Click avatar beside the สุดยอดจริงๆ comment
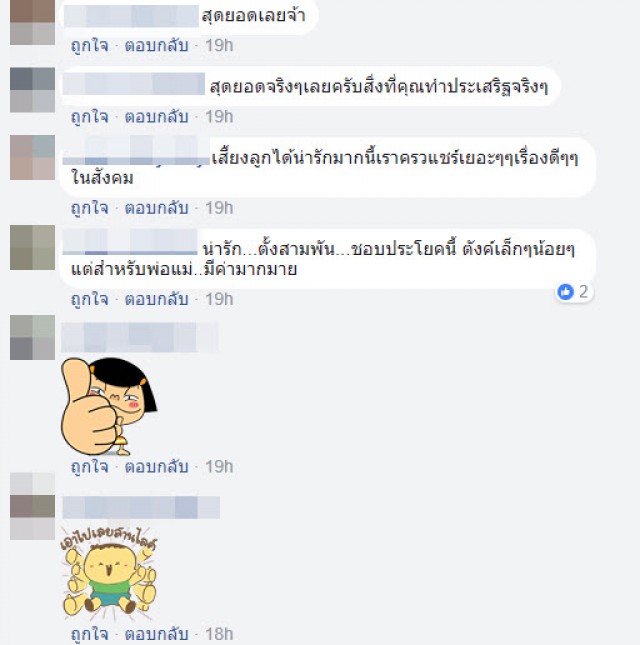640x645 pixels. click(32, 90)
